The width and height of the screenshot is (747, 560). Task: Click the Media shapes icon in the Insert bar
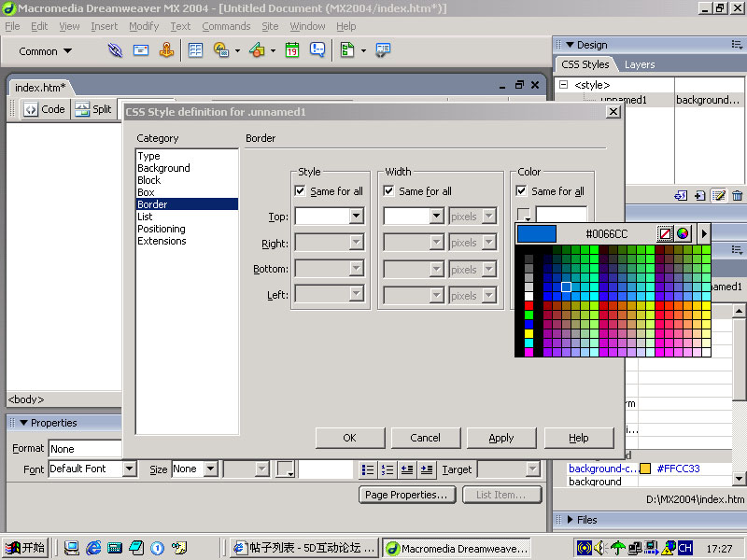click(258, 50)
